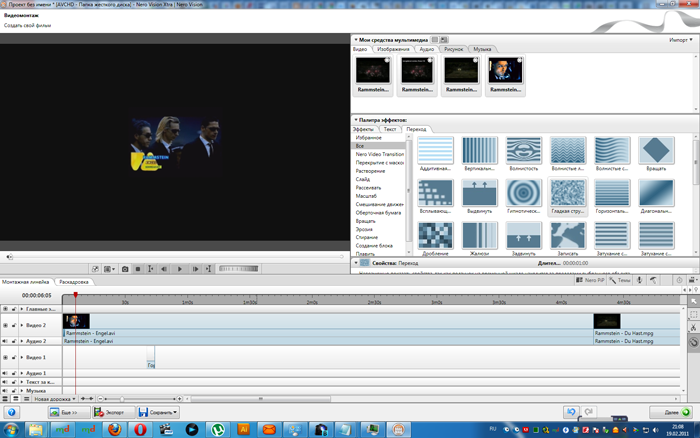Mute the Аудио 1 track
The image size is (700, 438).
click(x=5, y=373)
